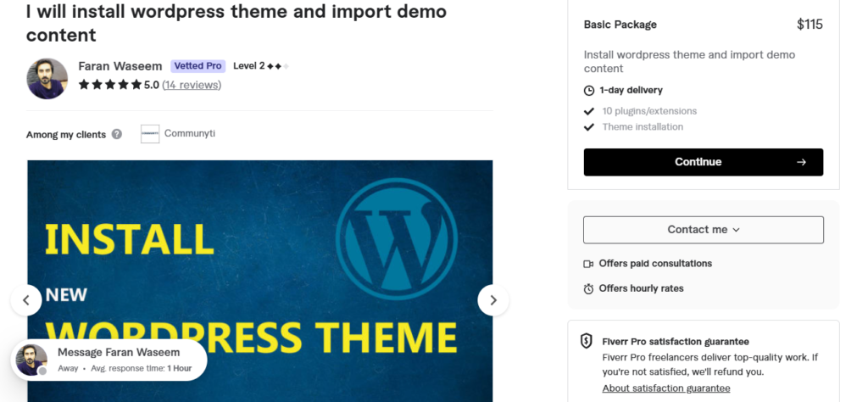Open Faran Waseem's profile picture
Image resolution: width=868 pixels, height=402 pixels.
47,79
